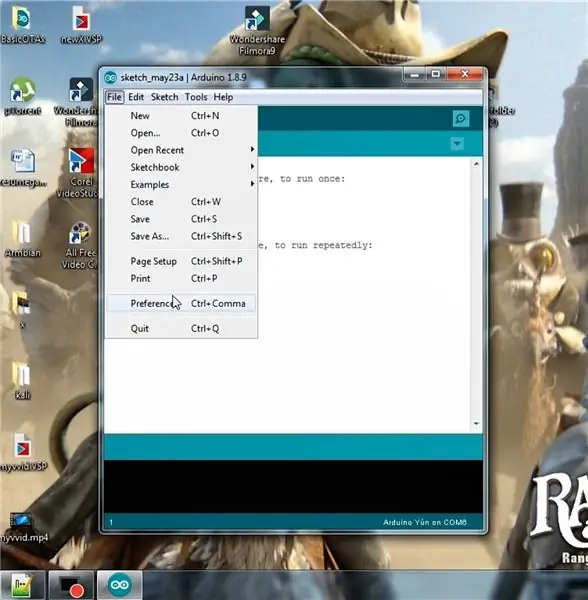Choose Close in the File menu
The width and height of the screenshot is (588, 600).
point(181,202)
